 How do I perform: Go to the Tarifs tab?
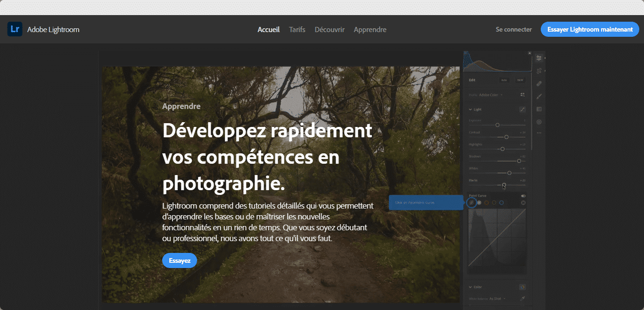[x=297, y=29]
